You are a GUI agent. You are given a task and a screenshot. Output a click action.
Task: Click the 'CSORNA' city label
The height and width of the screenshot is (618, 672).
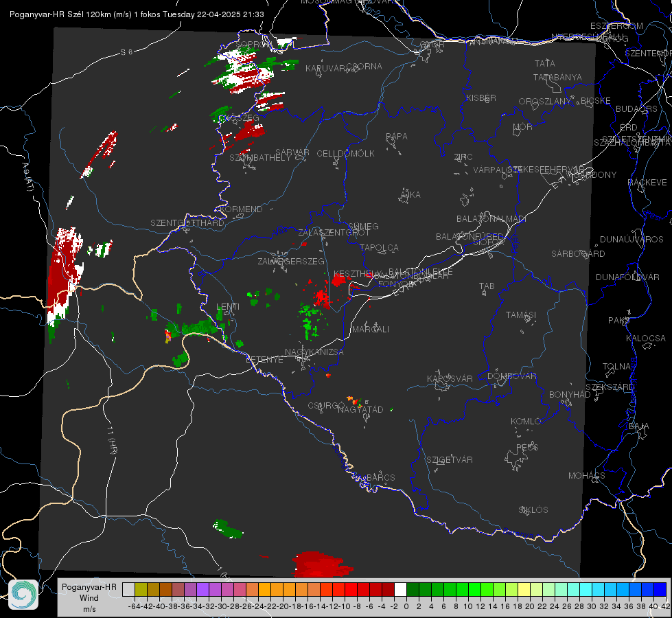(x=364, y=67)
